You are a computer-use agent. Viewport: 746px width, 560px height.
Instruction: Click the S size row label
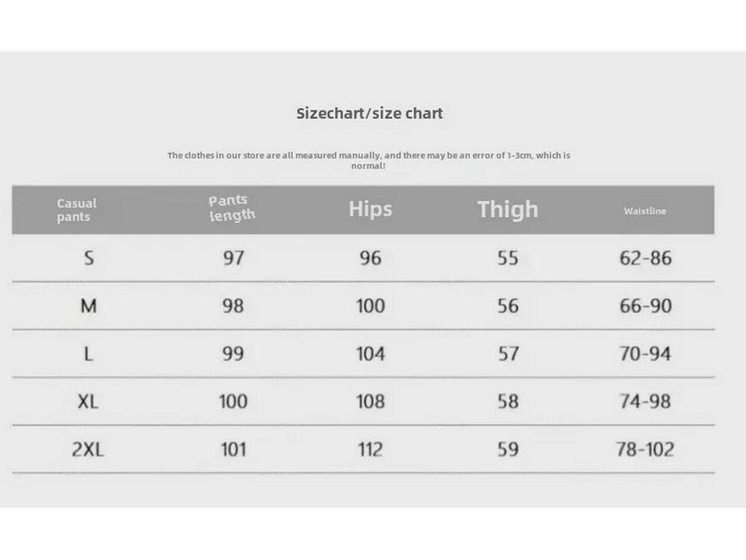(x=89, y=258)
